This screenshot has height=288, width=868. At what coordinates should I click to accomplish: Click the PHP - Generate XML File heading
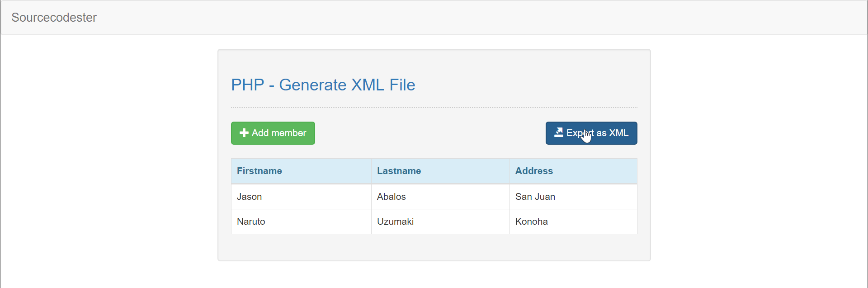[323, 85]
